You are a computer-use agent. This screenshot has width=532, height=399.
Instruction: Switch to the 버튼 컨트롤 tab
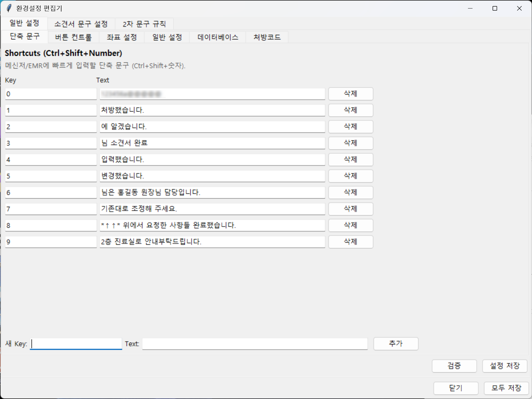[x=73, y=37]
